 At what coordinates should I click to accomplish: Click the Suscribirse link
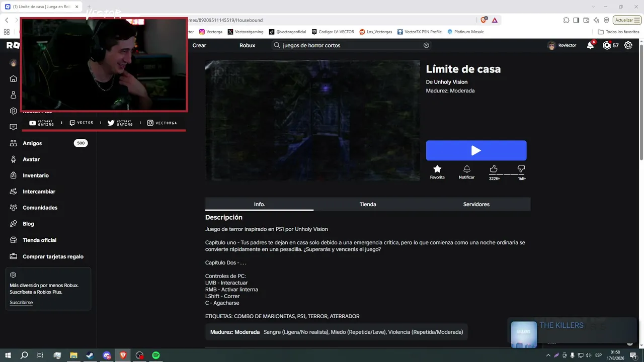[21, 303]
